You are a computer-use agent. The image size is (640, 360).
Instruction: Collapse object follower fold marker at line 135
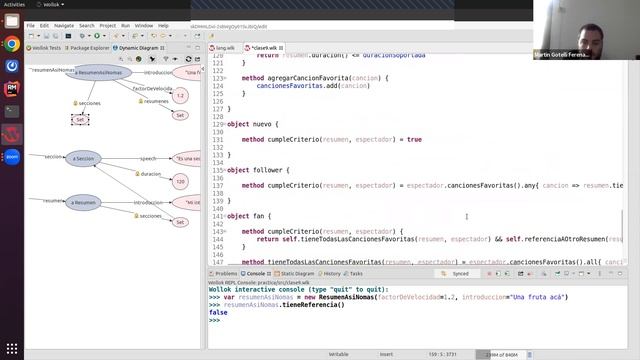[x=225, y=170]
